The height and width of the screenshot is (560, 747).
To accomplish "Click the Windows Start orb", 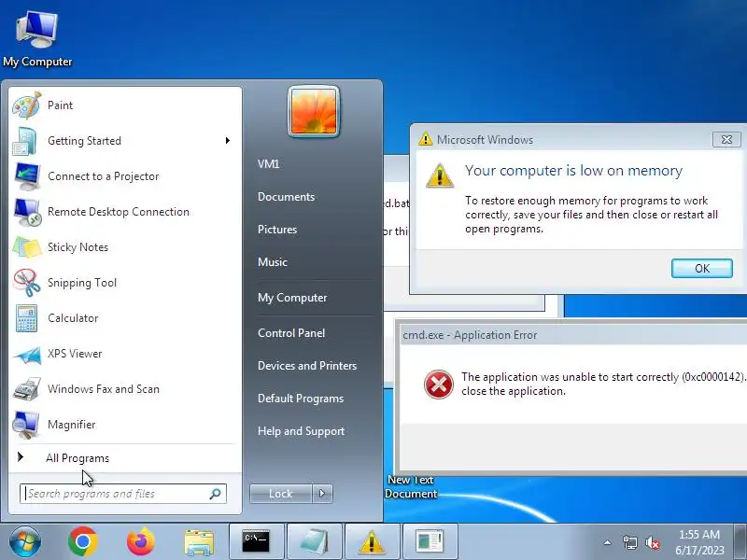I will pyautogui.click(x=24, y=541).
